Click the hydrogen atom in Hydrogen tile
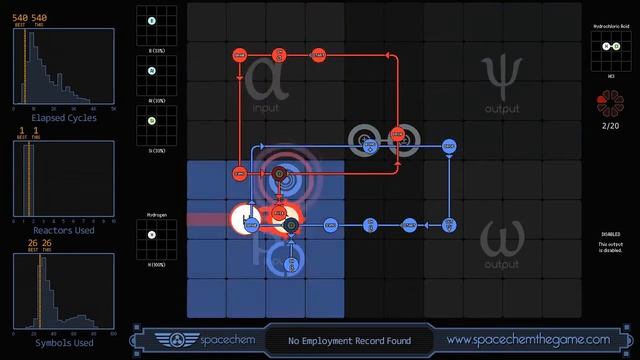 151,235
